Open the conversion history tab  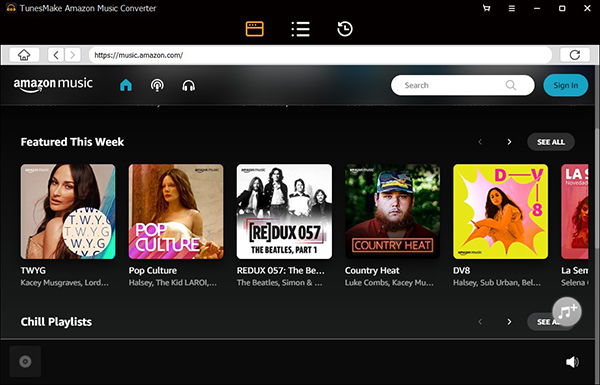click(x=345, y=29)
